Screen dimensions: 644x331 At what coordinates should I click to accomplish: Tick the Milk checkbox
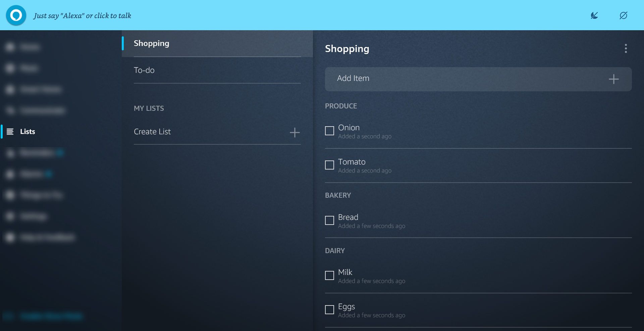pos(330,276)
